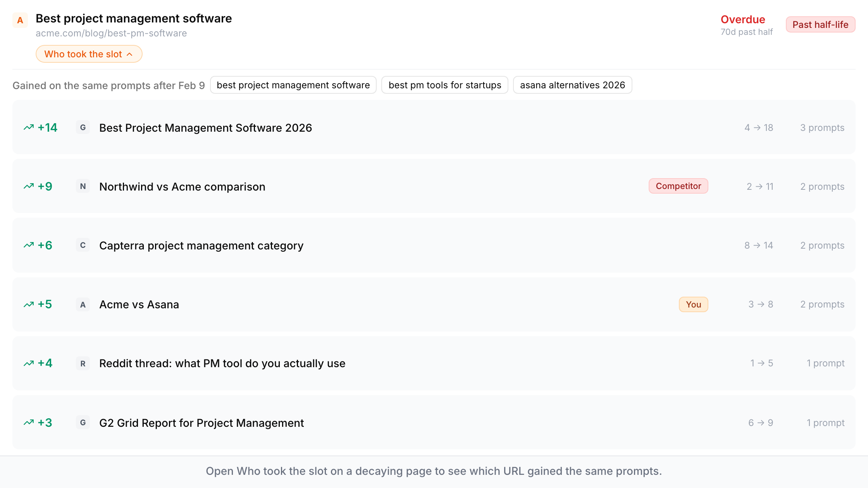Select the 'best pm tools for startups' prompt chip
This screenshot has width=868, height=488.
(445, 85)
